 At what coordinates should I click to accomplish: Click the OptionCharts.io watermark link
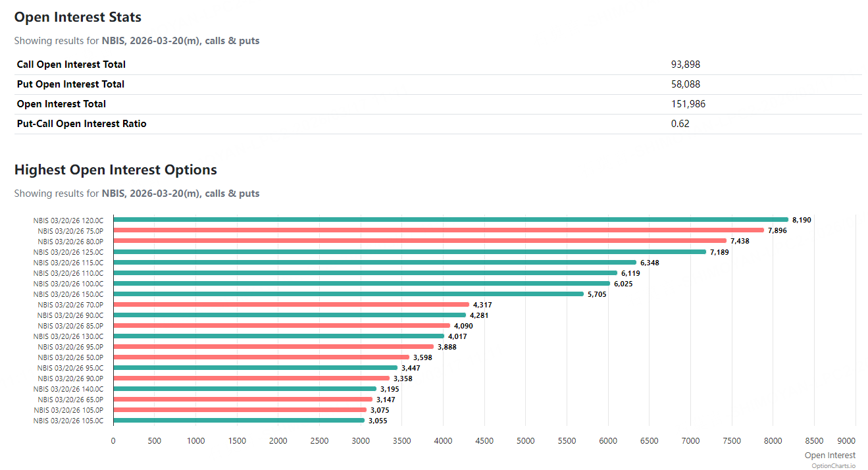(x=833, y=465)
